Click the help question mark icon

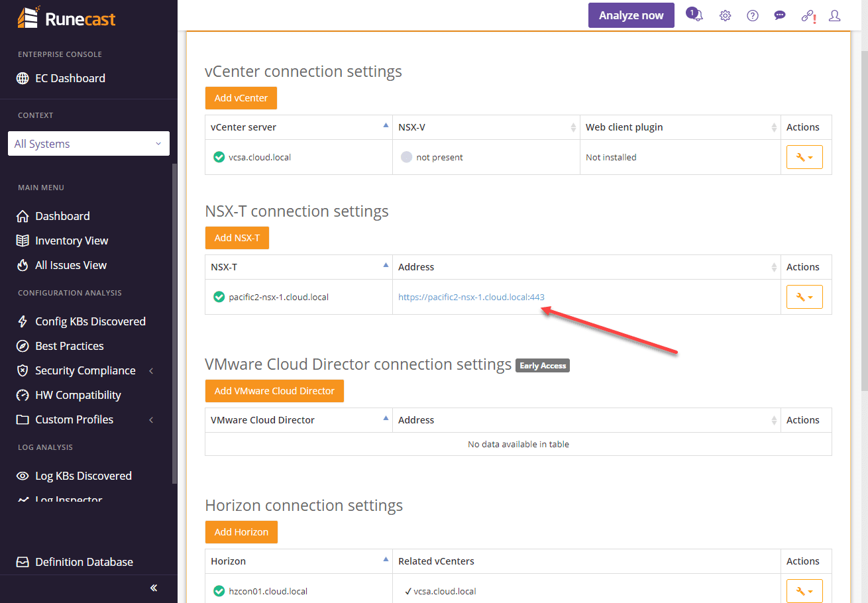click(752, 15)
